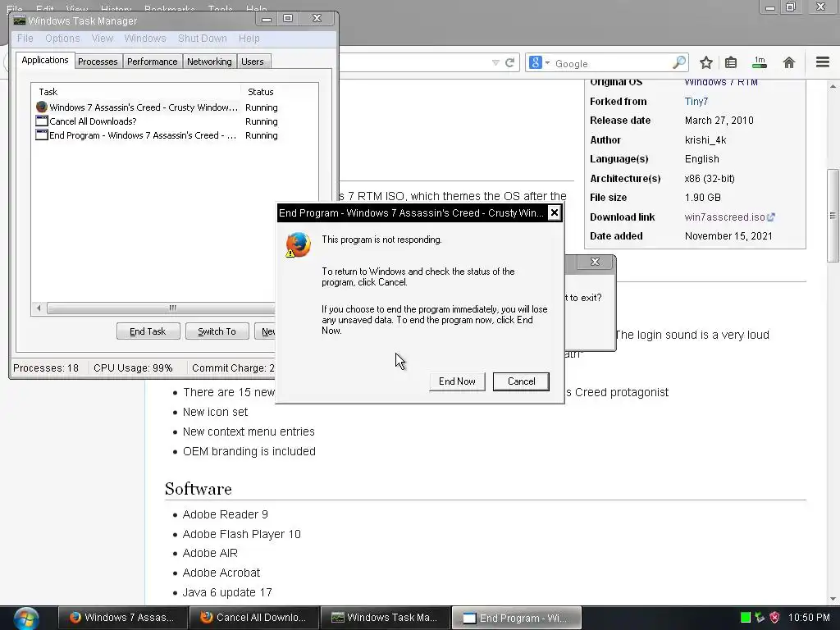Select the Applications tab
Screen dimensions: 840x630
coord(45,60)
